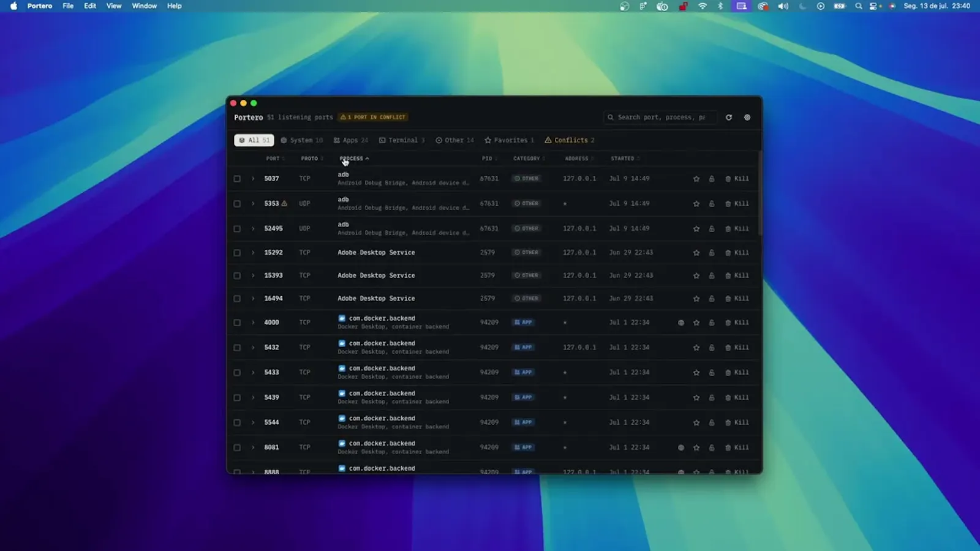Sort by the STARTED column header

(x=625, y=159)
